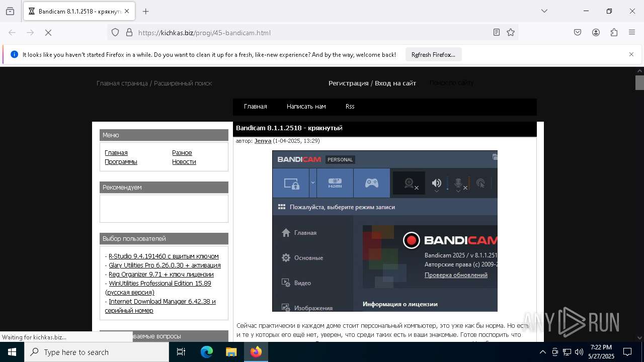Viewport: 644px width, 362px height.
Task: Click the URL address field
Action: pos(312,33)
